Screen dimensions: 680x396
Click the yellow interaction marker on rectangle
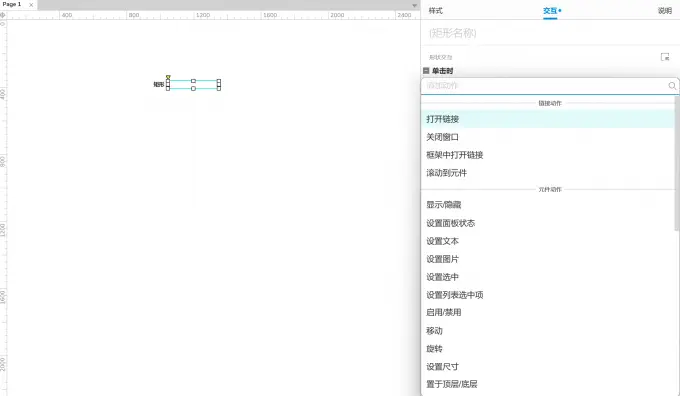click(x=168, y=77)
